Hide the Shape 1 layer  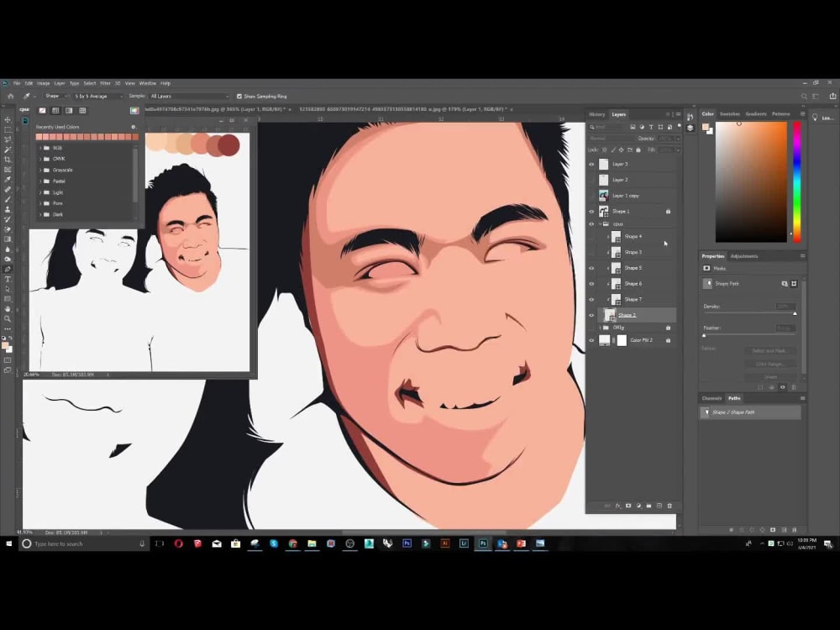click(593, 212)
